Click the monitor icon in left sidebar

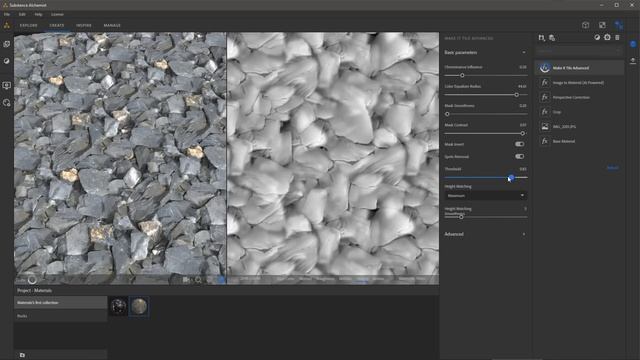pos(7,85)
